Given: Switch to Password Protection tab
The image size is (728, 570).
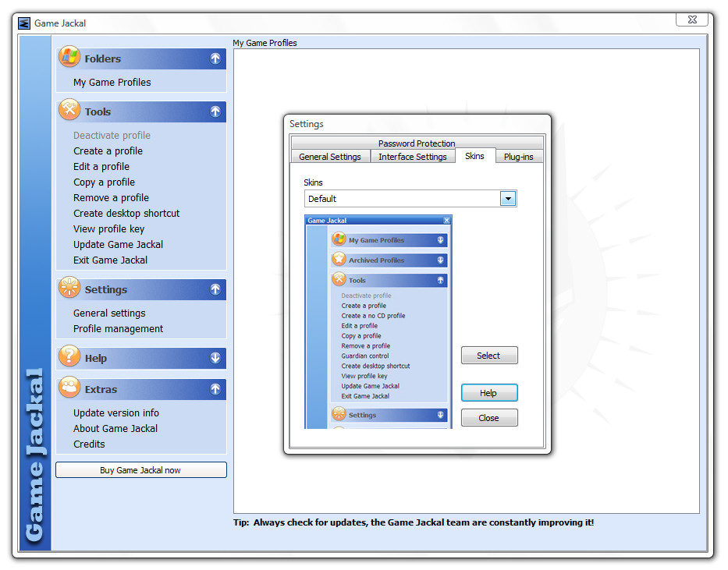Looking at the screenshot, I should tap(417, 143).
